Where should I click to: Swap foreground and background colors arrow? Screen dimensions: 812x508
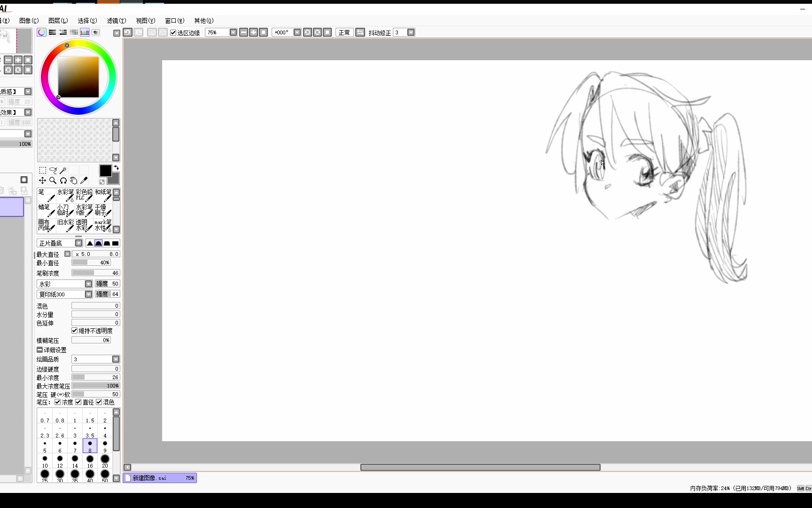[117, 168]
